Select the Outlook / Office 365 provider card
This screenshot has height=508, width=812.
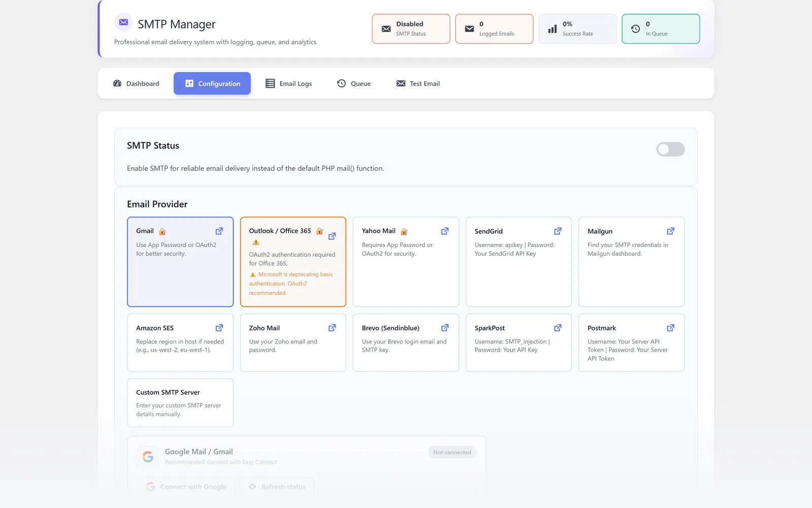click(x=293, y=262)
